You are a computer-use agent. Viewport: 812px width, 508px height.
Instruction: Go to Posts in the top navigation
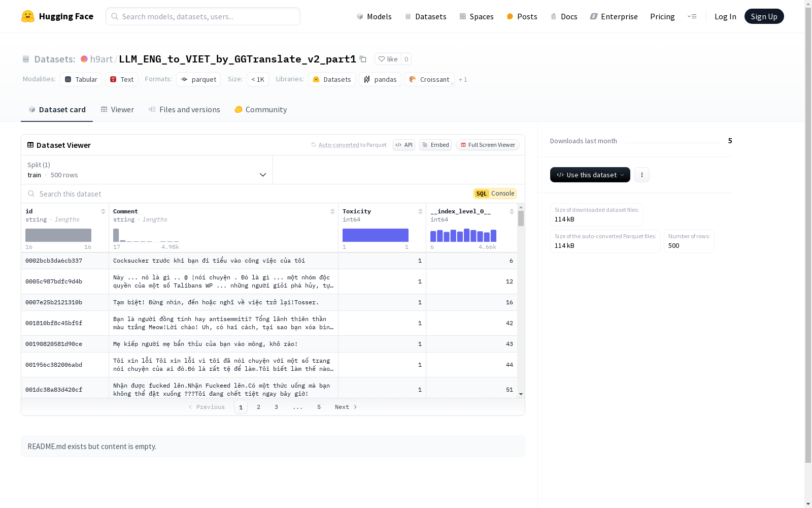tap(522, 16)
